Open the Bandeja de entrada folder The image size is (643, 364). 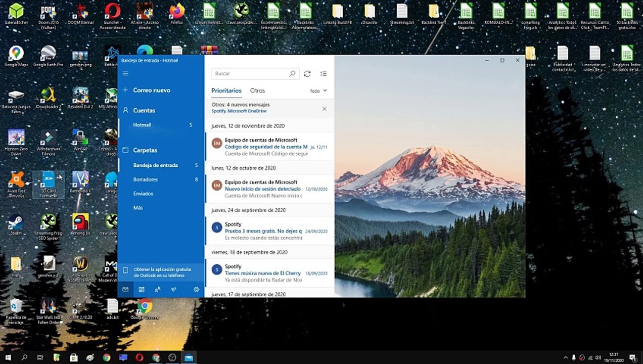(161, 165)
